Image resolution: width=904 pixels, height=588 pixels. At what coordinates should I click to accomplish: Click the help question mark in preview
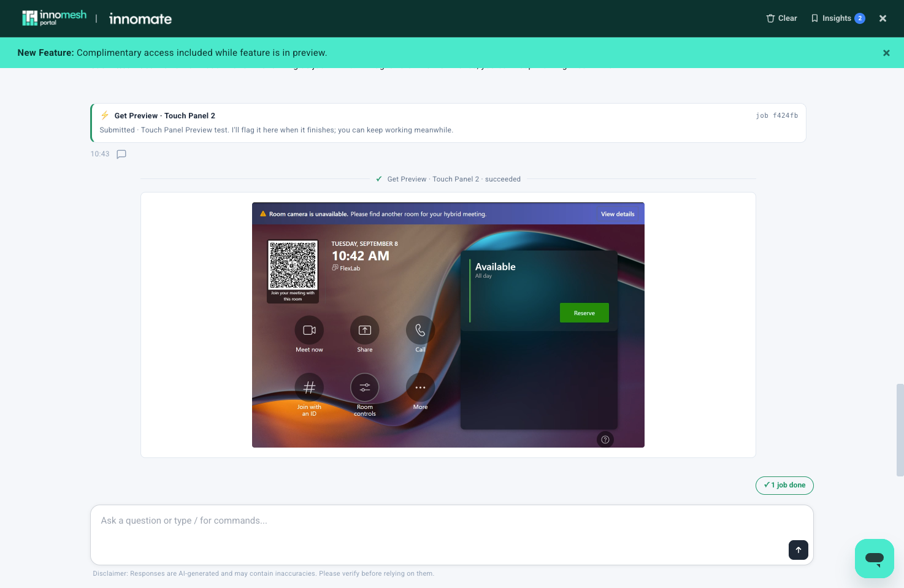605,440
